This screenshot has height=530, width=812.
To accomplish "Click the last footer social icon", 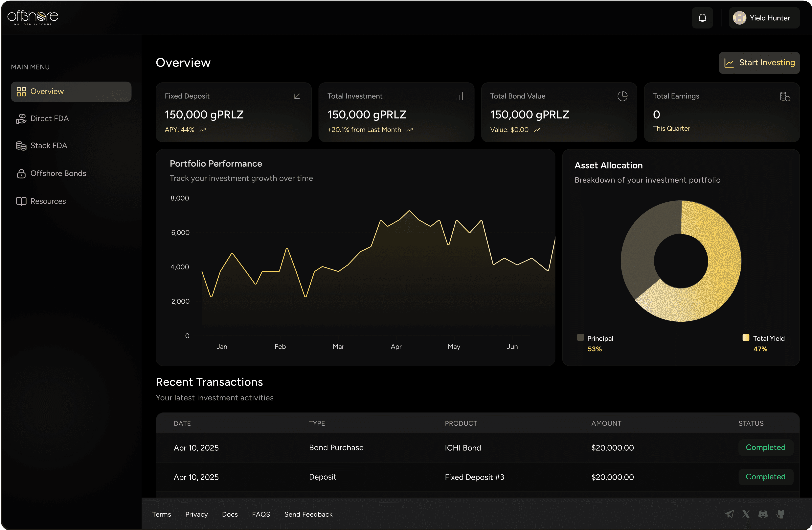I will click(x=780, y=514).
